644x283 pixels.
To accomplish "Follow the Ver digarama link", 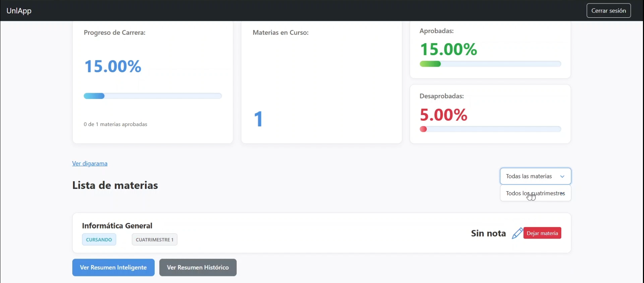I will (90, 164).
